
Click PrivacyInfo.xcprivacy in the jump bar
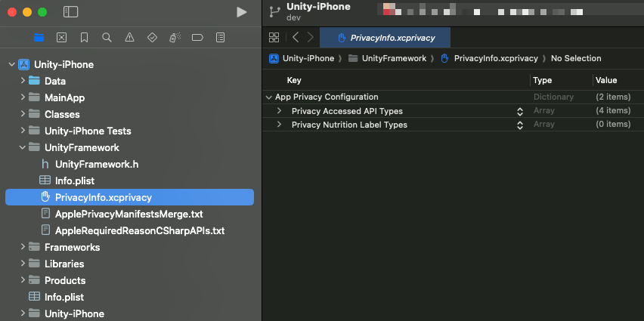point(496,58)
